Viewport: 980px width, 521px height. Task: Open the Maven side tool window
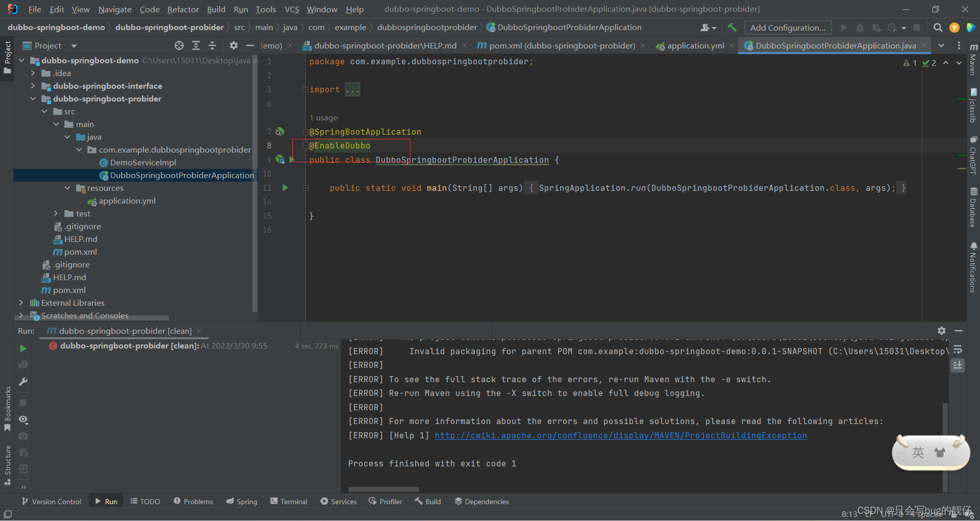[x=973, y=60]
